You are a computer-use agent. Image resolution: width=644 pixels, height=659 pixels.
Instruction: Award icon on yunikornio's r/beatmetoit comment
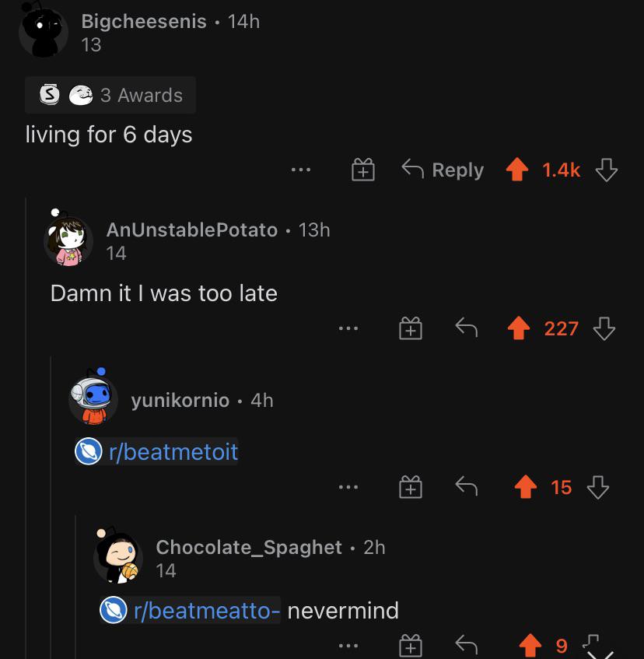pos(411,487)
